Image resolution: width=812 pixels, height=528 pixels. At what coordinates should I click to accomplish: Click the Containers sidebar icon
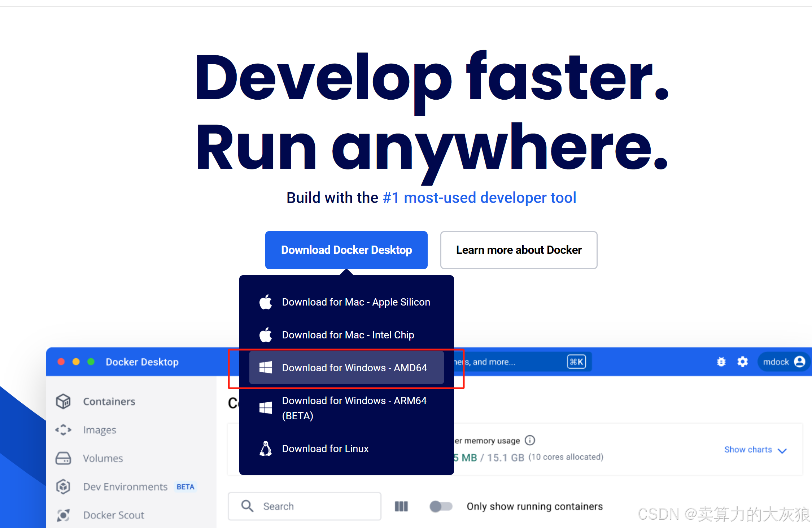click(x=63, y=401)
